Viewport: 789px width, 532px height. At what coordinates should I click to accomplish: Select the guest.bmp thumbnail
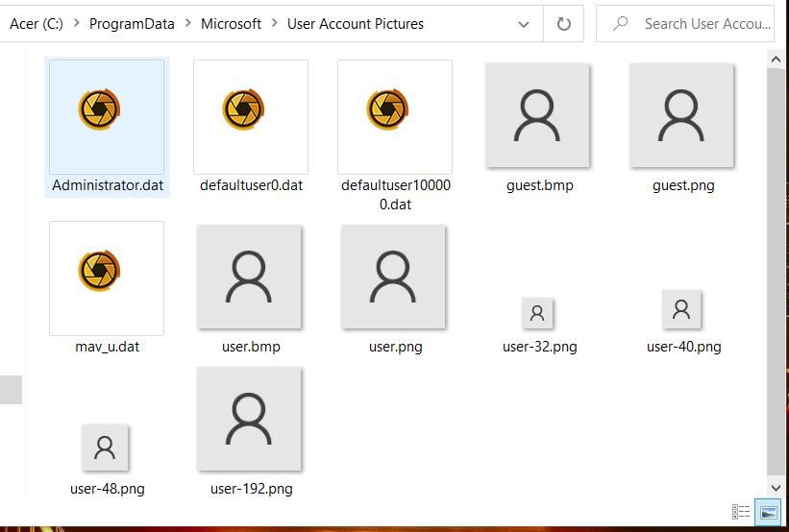tap(537, 115)
